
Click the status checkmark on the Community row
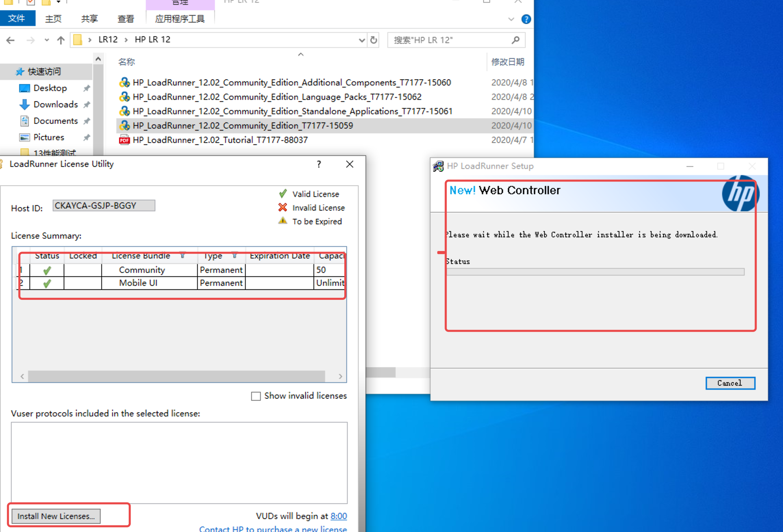[47, 270]
